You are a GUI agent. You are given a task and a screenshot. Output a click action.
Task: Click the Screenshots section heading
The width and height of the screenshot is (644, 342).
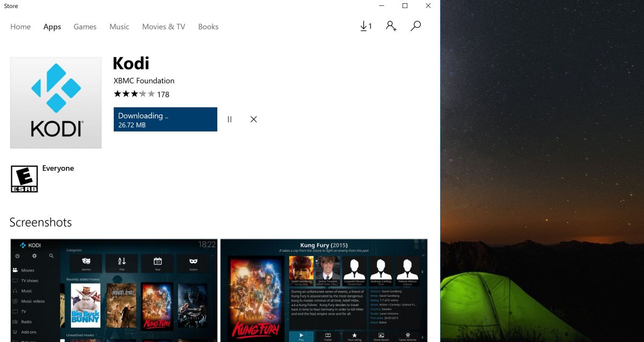tap(41, 222)
